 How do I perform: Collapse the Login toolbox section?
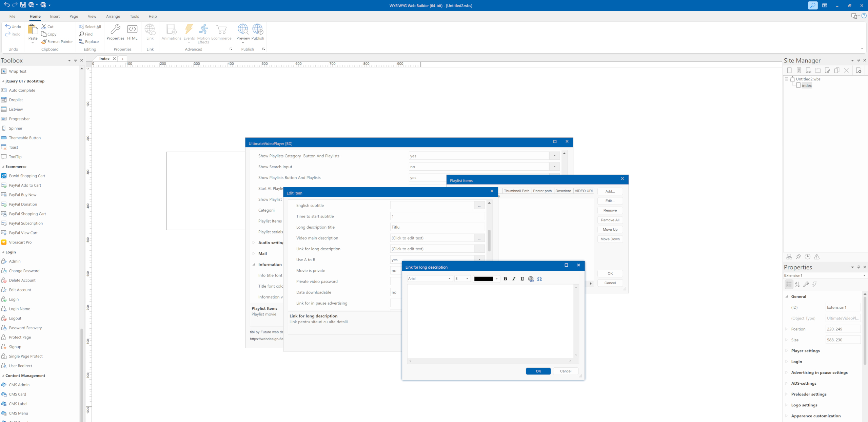pyautogui.click(x=3, y=252)
